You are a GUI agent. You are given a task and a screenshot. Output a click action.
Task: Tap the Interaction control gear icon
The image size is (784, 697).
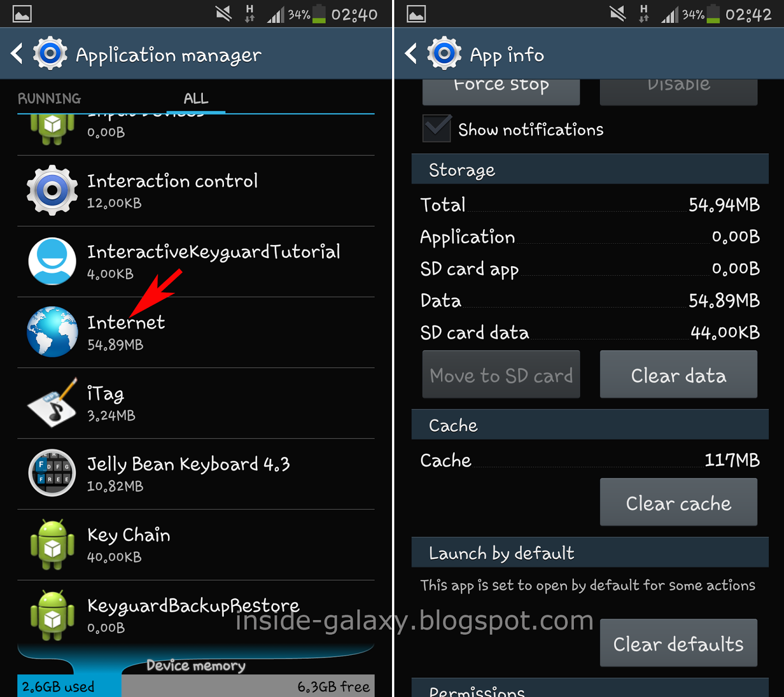pos(52,190)
